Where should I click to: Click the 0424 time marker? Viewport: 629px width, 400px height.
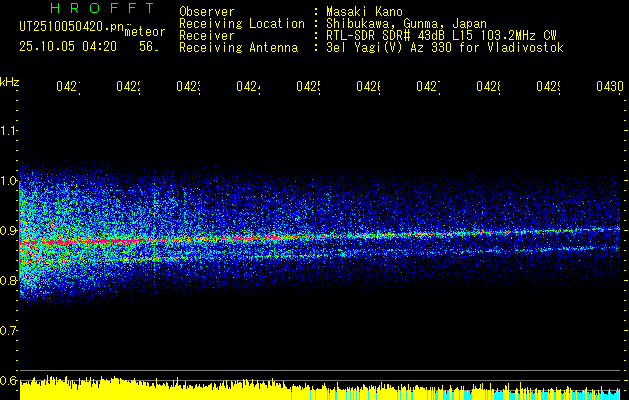pyautogui.click(x=248, y=87)
